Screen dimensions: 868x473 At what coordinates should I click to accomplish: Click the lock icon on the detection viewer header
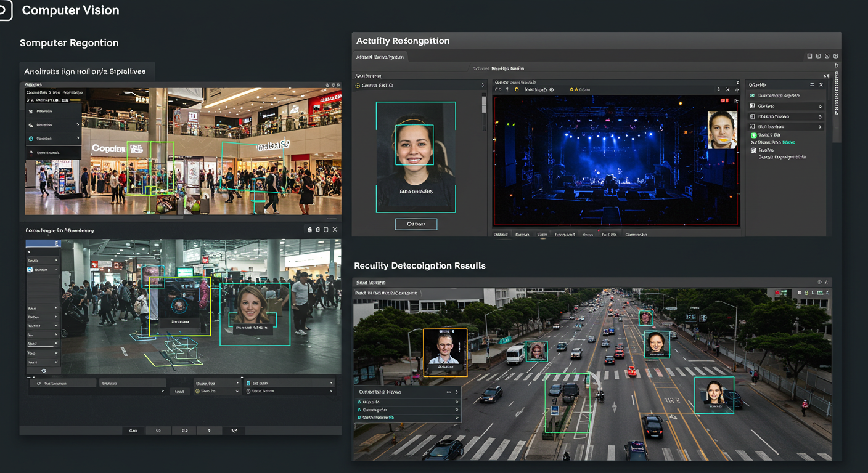click(x=309, y=229)
